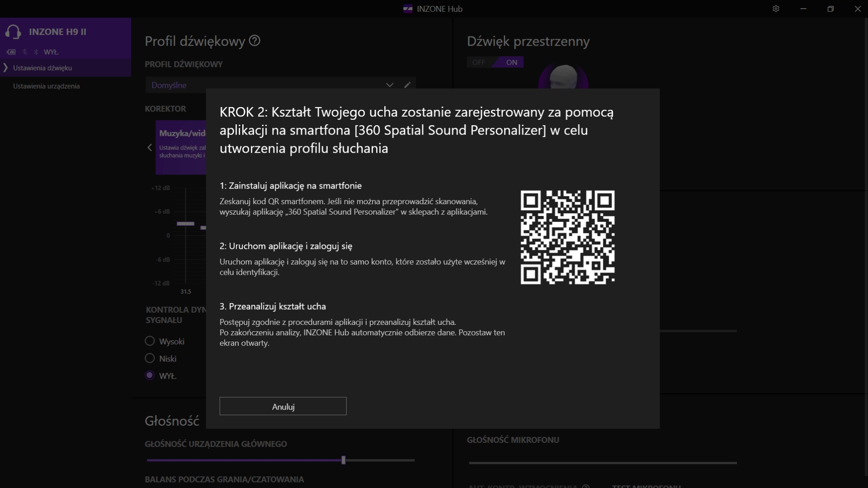Click the Bluetooth status icon
868x488 pixels.
tap(36, 52)
